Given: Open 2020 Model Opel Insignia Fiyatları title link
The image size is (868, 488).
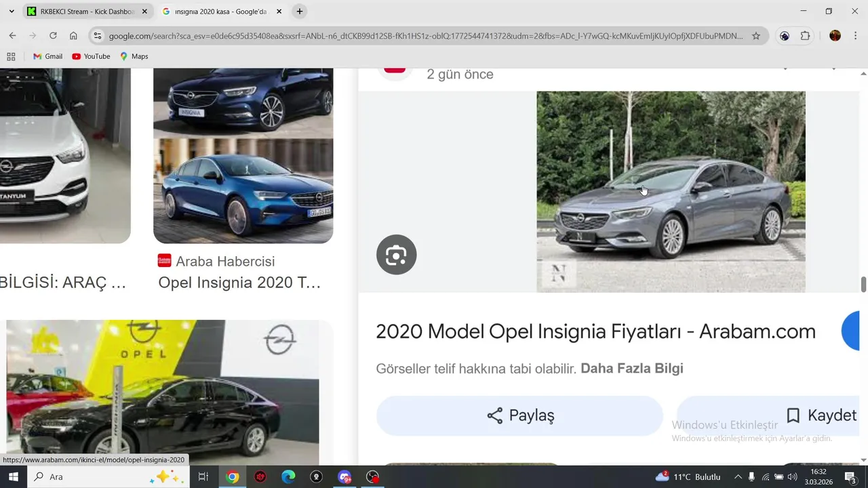Looking at the screenshot, I should point(595,331).
